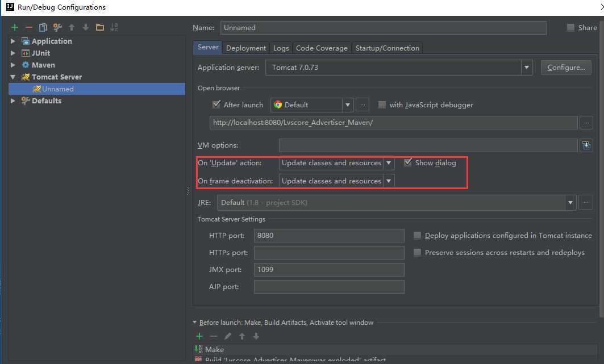
Task: Open the browser Default dropdown
Action: click(311, 104)
